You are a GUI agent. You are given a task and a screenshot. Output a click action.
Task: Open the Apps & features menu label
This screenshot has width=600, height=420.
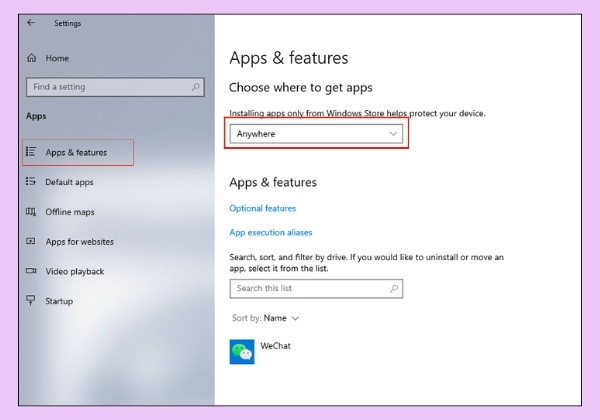(x=76, y=152)
